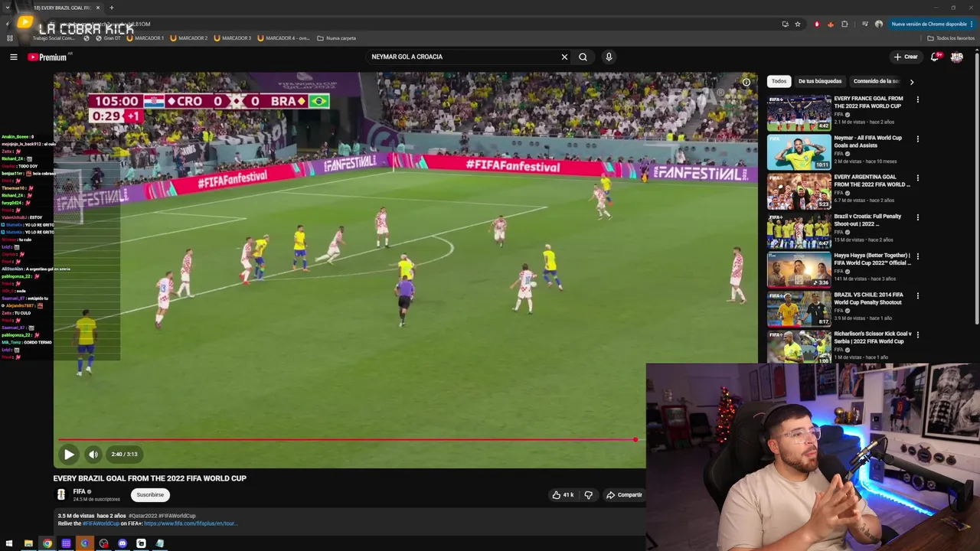Viewport: 980px width, 551px height.
Task: Show video info card icon in player
Action: pos(746,83)
